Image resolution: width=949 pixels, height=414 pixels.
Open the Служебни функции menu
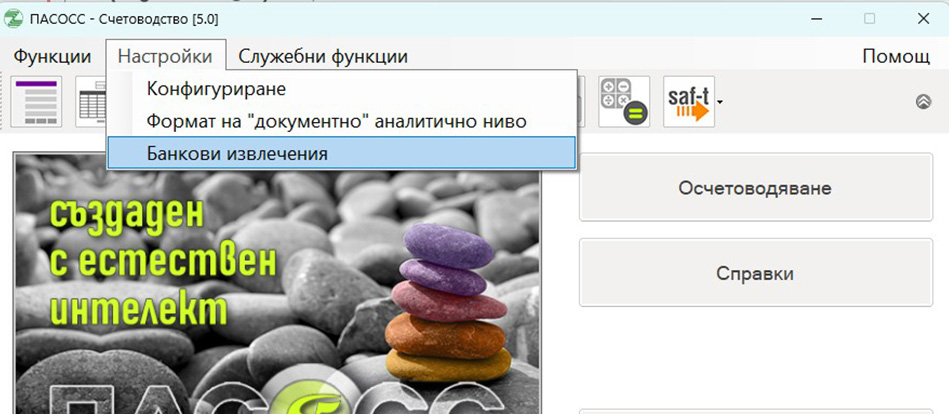click(323, 56)
